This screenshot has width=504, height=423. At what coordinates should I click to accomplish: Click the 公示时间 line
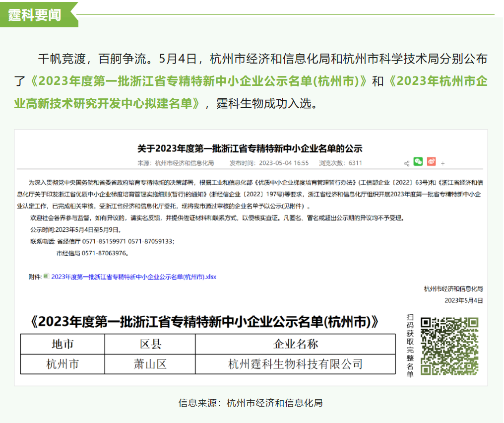(x=76, y=230)
